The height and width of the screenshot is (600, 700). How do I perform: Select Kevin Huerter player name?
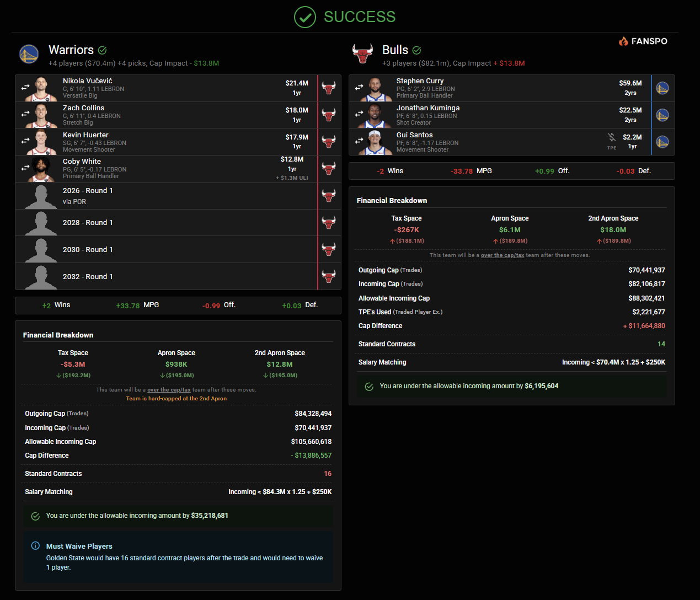pos(86,135)
